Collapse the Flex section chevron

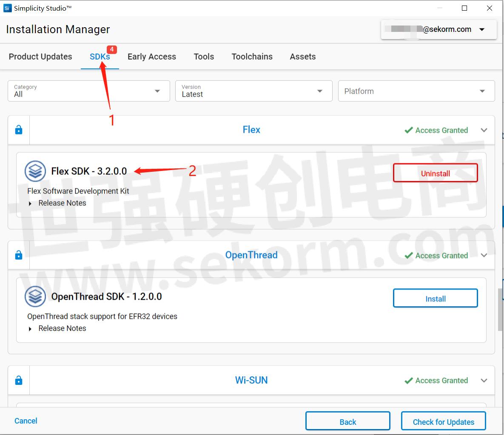pos(484,130)
